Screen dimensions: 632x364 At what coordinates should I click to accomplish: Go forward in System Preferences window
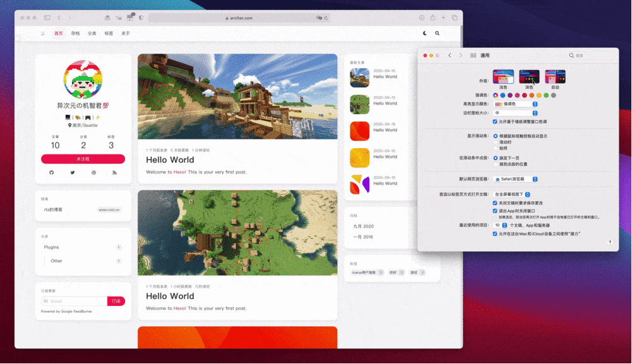[x=461, y=55]
